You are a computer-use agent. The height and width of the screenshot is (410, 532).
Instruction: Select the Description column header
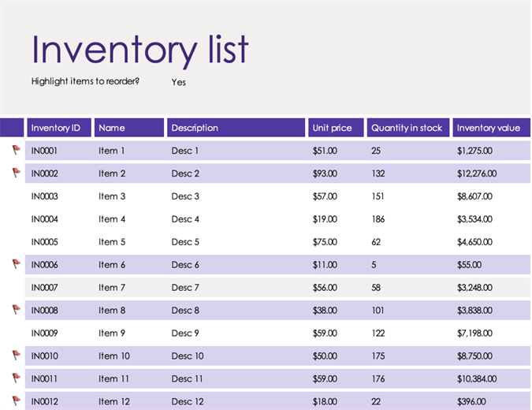[195, 128]
